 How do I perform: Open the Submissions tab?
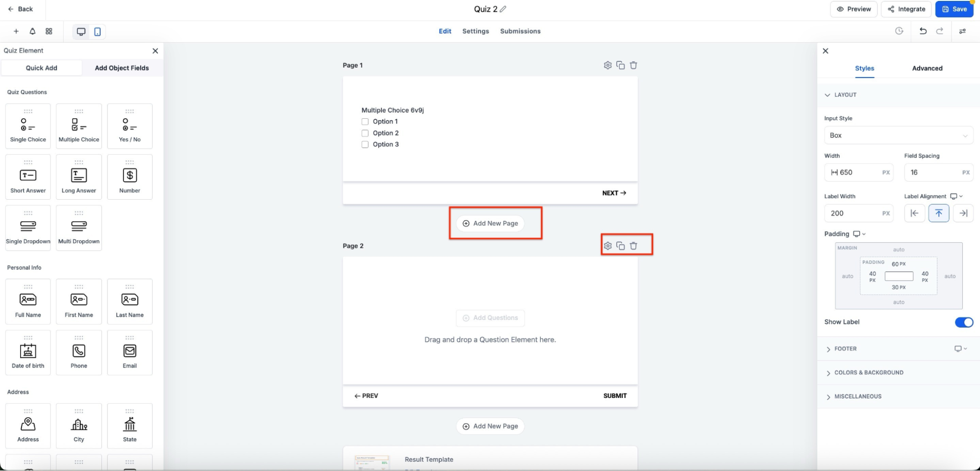[x=520, y=31]
